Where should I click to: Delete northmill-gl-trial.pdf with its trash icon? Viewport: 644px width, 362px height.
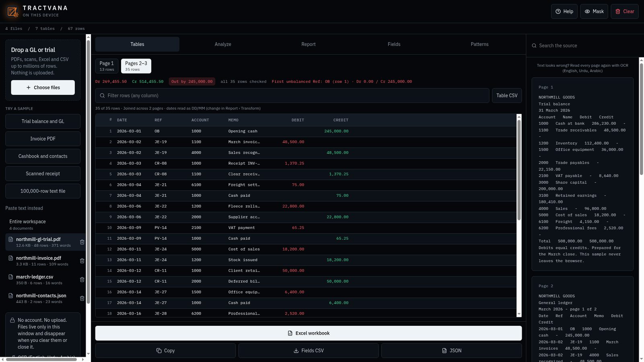coord(82,242)
